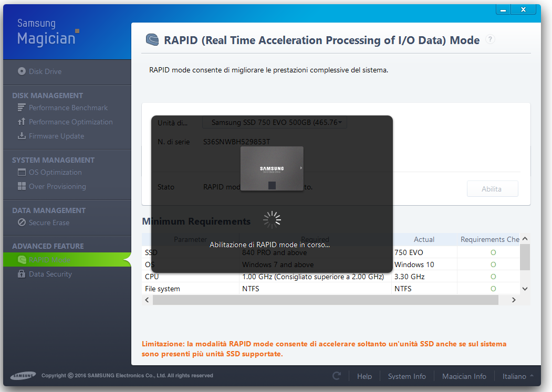Open the Disk Drive section

coord(45,71)
